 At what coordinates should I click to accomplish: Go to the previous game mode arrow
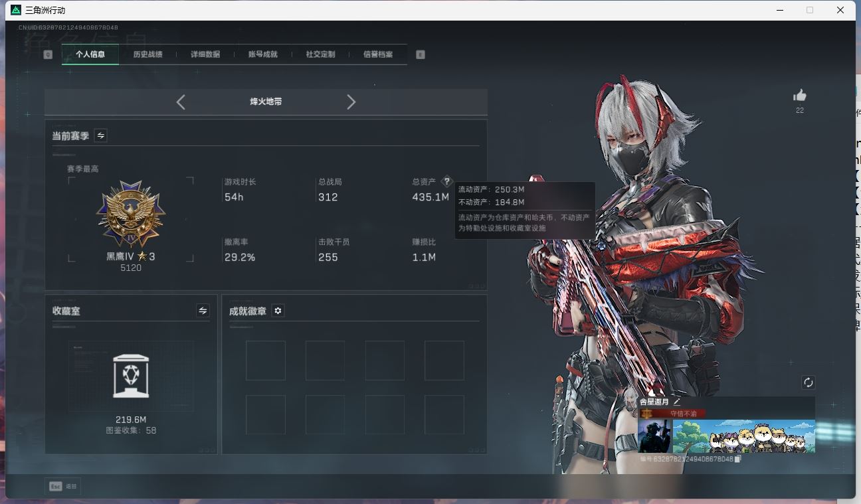point(181,102)
